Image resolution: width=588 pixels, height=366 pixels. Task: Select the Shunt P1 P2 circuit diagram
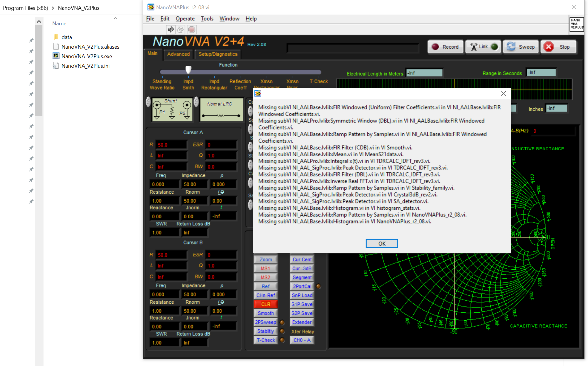click(x=172, y=109)
